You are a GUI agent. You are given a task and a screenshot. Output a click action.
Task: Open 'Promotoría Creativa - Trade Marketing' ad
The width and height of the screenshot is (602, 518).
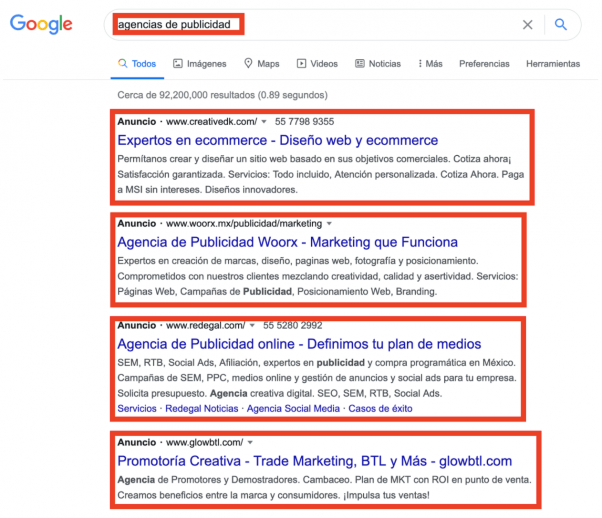point(314,461)
